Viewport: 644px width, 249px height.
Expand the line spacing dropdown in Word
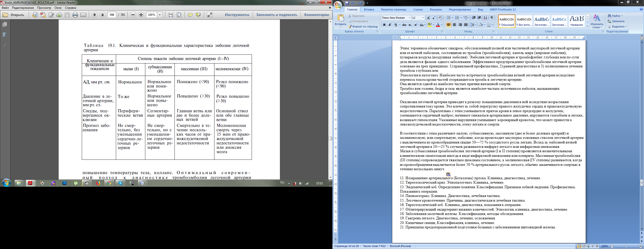click(x=476, y=25)
